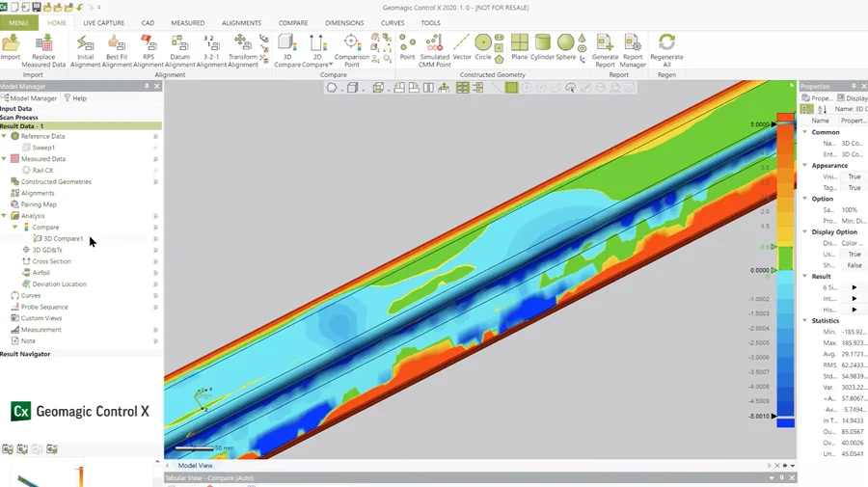This screenshot has height=487, width=868.
Task: Collapse the Measured Data tree node
Action: click(5, 159)
